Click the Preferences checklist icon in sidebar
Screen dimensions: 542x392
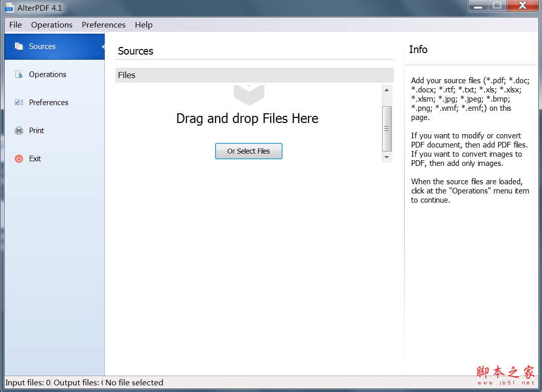point(19,102)
